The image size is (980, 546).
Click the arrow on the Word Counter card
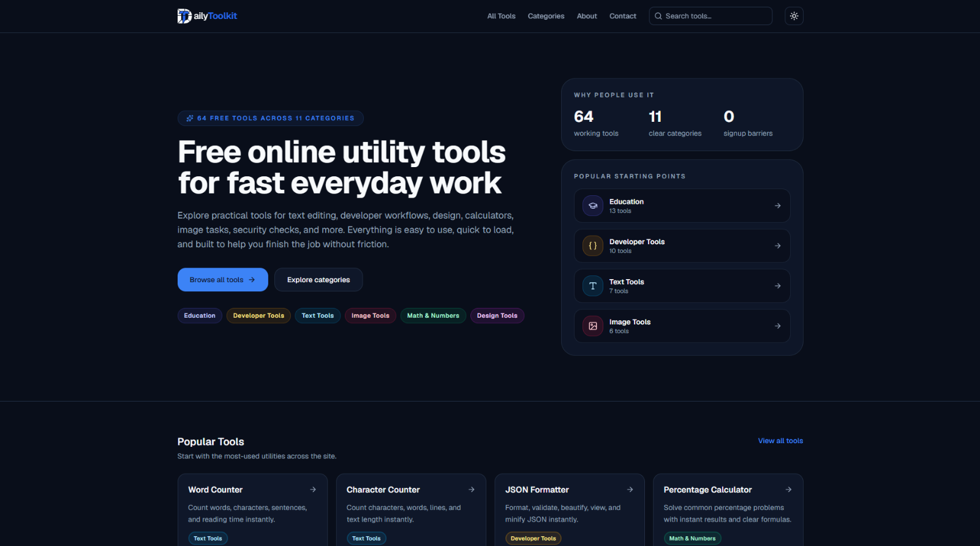313,490
